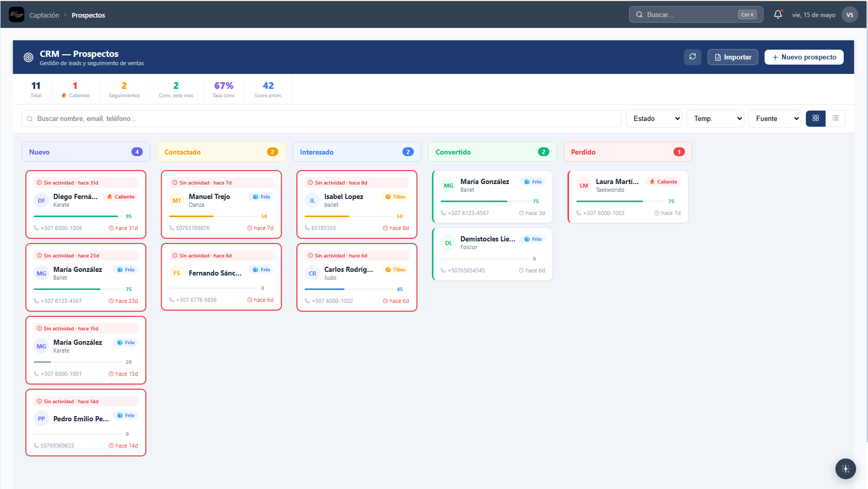Focus the top Buscar... search box
868x489 pixels.
point(696,14)
